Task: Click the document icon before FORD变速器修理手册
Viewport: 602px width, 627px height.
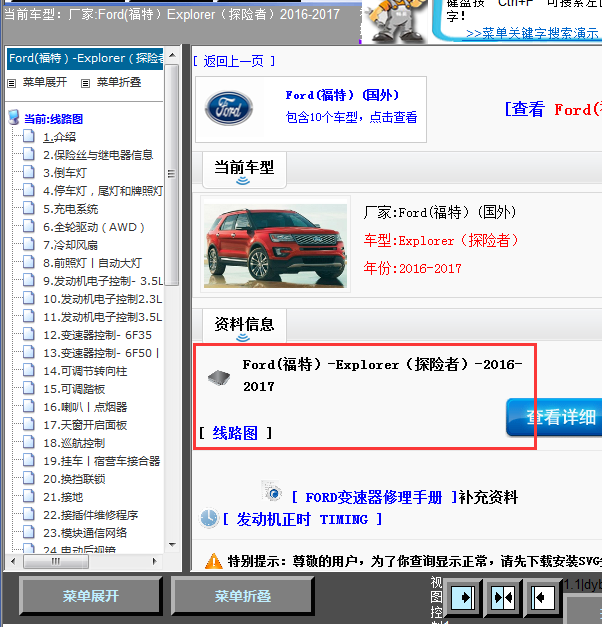Action: pos(272,491)
